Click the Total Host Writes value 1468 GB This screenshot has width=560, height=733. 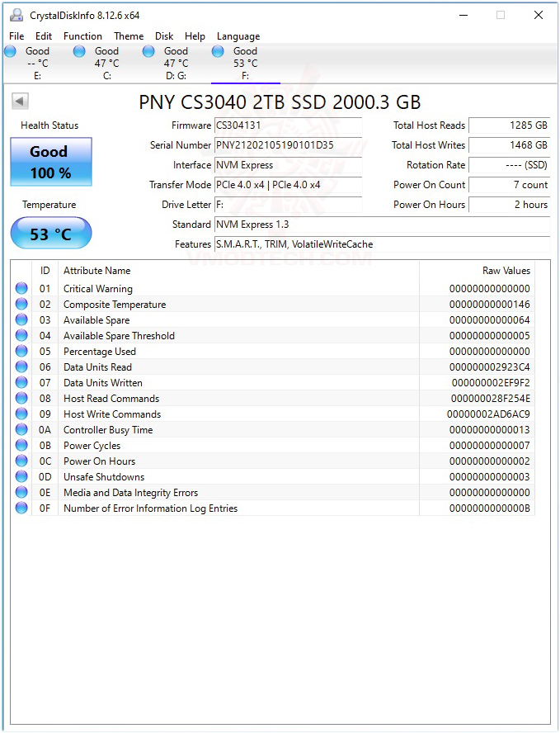coord(509,145)
